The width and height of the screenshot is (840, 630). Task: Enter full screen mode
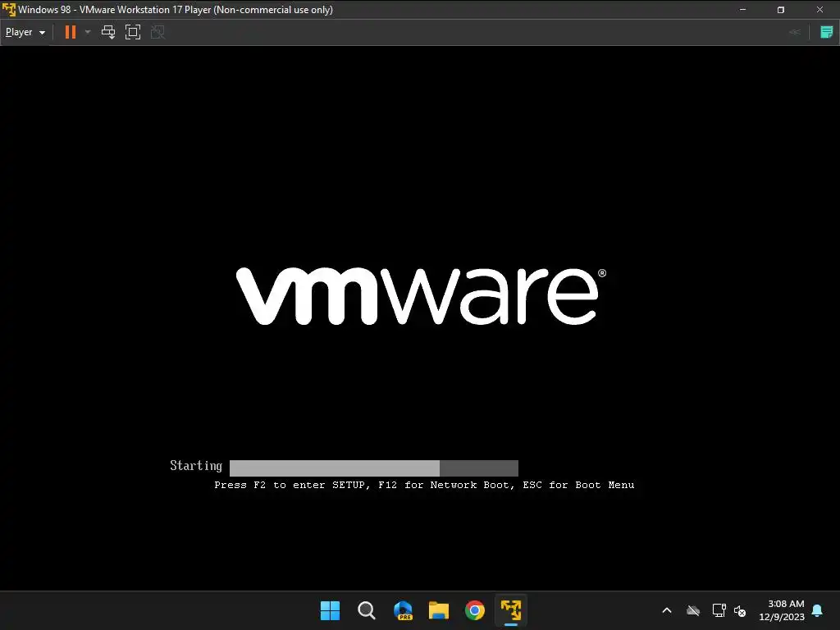point(133,32)
